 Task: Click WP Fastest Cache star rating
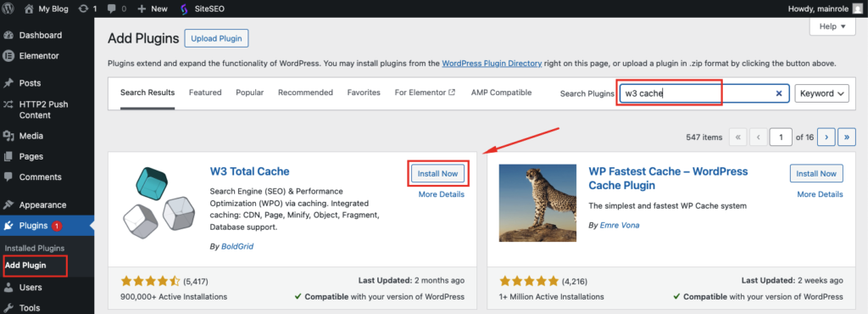tap(529, 281)
